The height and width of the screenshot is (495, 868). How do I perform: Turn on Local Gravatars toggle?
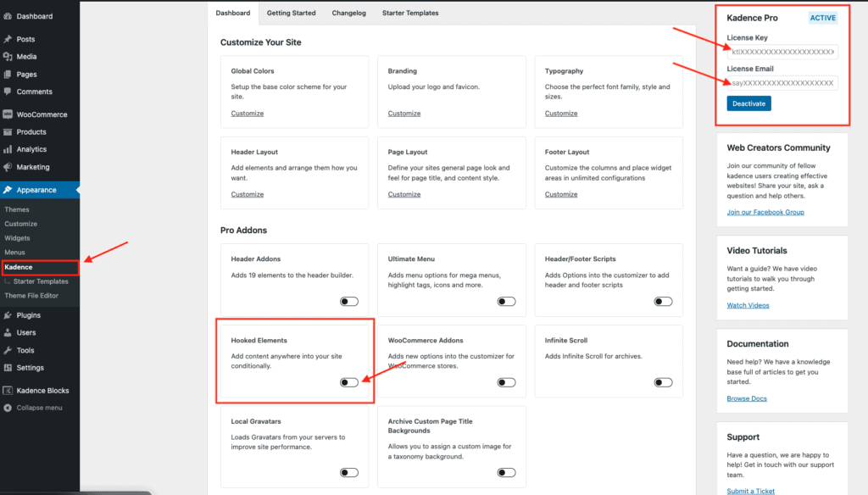tap(349, 473)
